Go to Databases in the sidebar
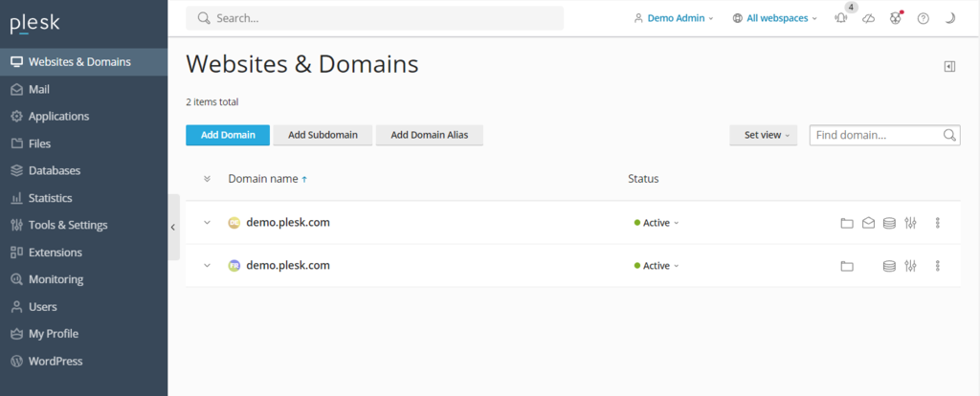The height and width of the screenshot is (396, 980). click(55, 170)
